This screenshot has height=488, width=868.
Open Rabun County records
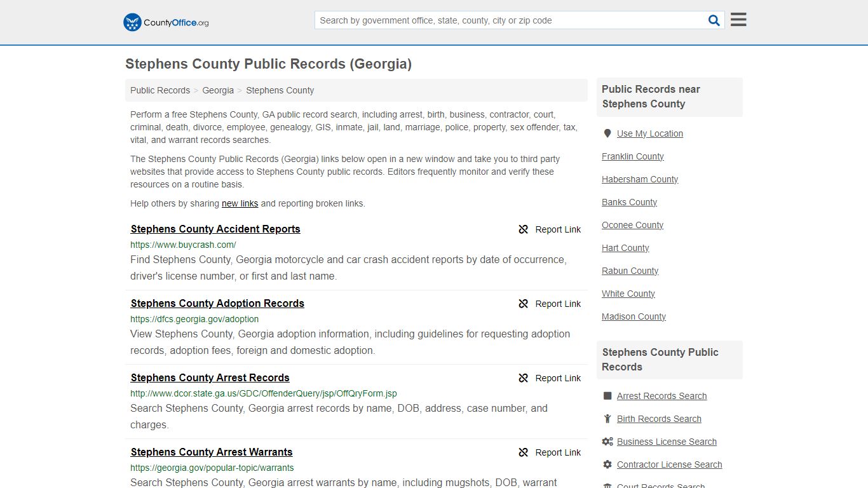click(630, 271)
